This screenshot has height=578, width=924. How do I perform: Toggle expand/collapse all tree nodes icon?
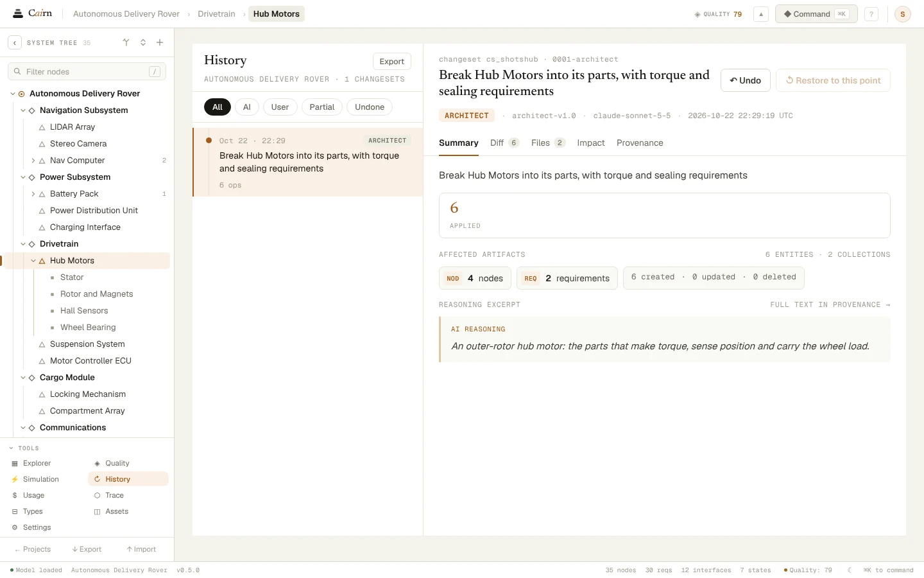143,42
